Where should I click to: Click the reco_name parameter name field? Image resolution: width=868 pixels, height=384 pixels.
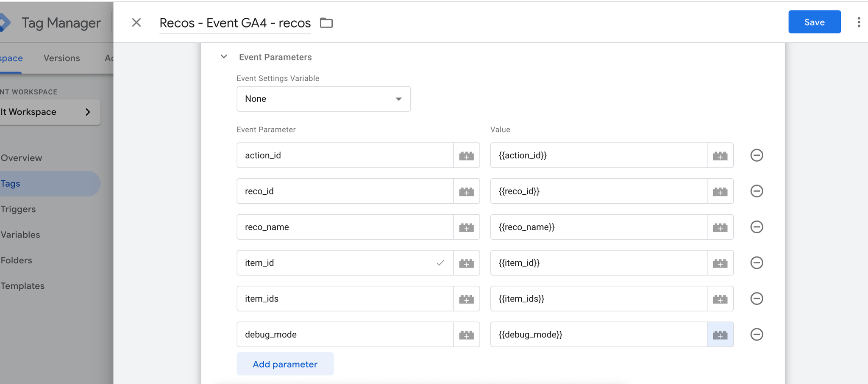point(345,227)
